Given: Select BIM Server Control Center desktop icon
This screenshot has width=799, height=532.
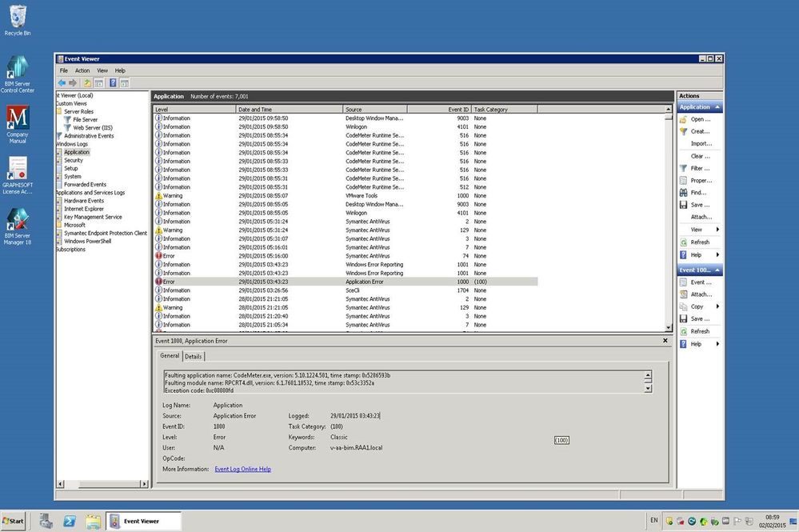Looking at the screenshot, I should pyautogui.click(x=18, y=74).
